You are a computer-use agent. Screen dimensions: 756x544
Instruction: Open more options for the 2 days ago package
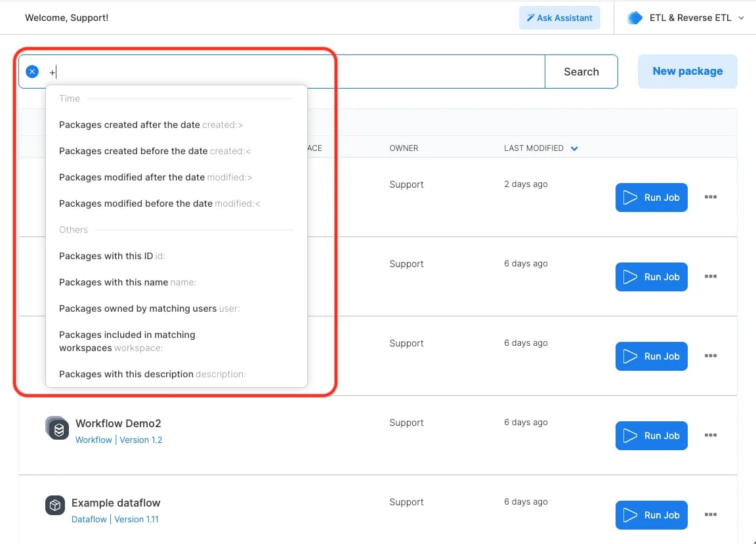[x=710, y=197]
